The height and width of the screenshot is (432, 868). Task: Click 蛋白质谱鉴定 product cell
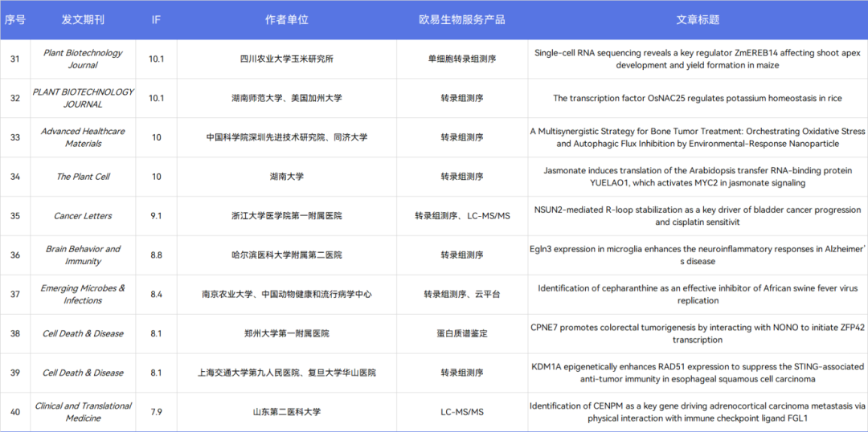click(x=461, y=333)
